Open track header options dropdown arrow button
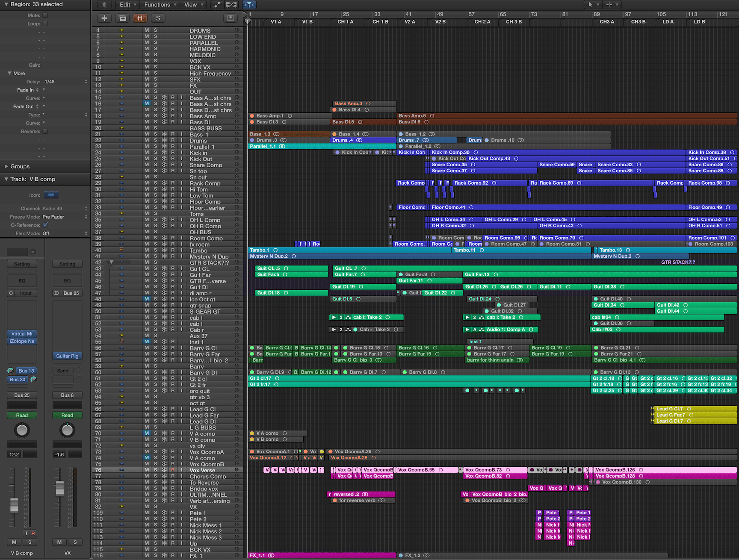 [x=231, y=18]
